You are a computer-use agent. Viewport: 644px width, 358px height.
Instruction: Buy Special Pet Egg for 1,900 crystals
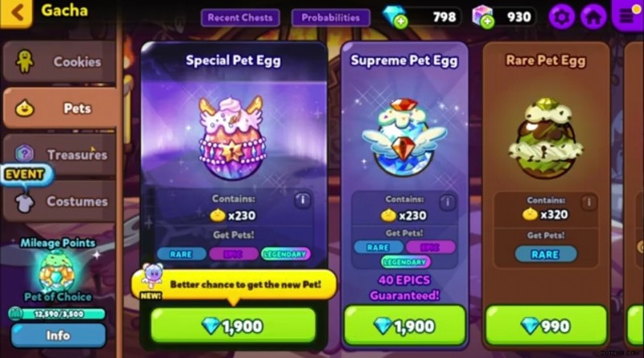coord(233,326)
